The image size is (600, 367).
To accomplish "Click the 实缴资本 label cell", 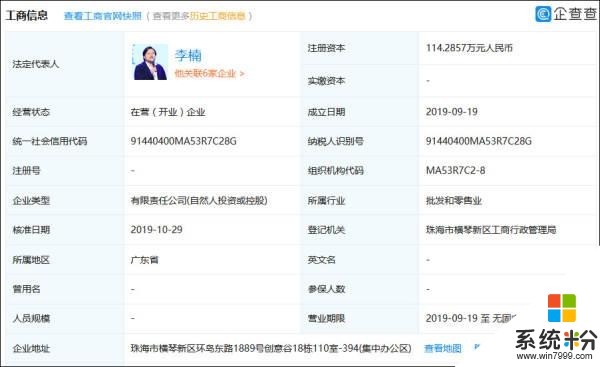I will 360,81.
